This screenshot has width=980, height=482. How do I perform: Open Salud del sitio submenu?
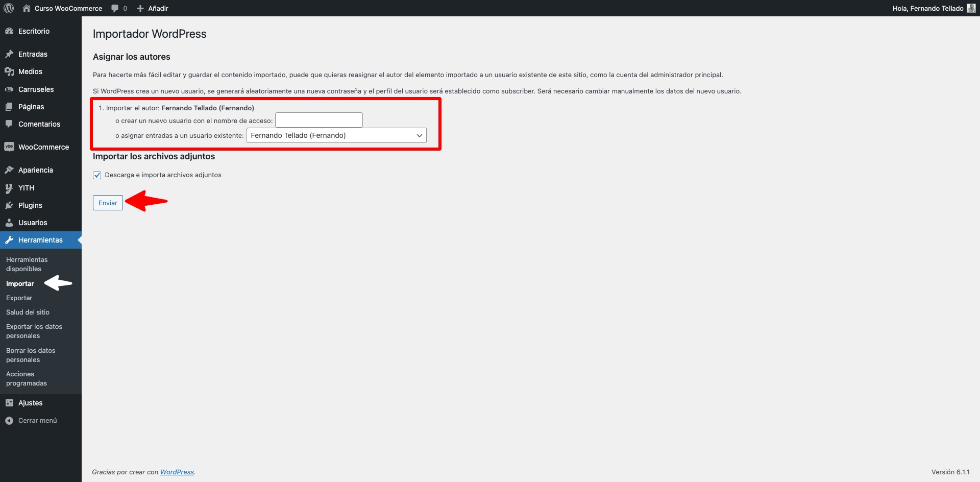point(28,312)
